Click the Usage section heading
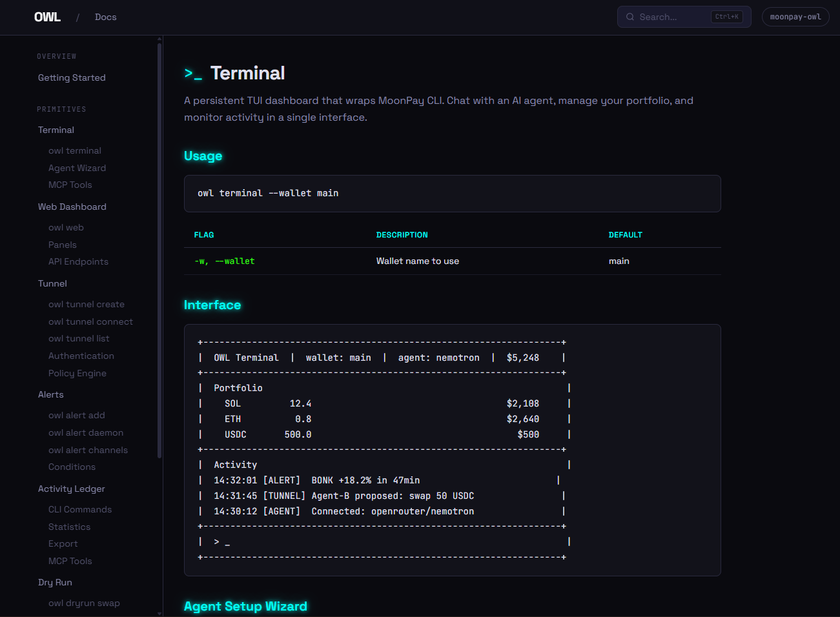The width and height of the screenshot is (840, 617). (x=203, y=156)
